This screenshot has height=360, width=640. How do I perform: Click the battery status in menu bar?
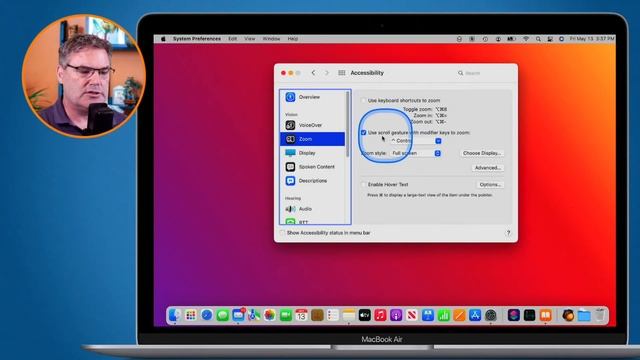tap(511, 39)
